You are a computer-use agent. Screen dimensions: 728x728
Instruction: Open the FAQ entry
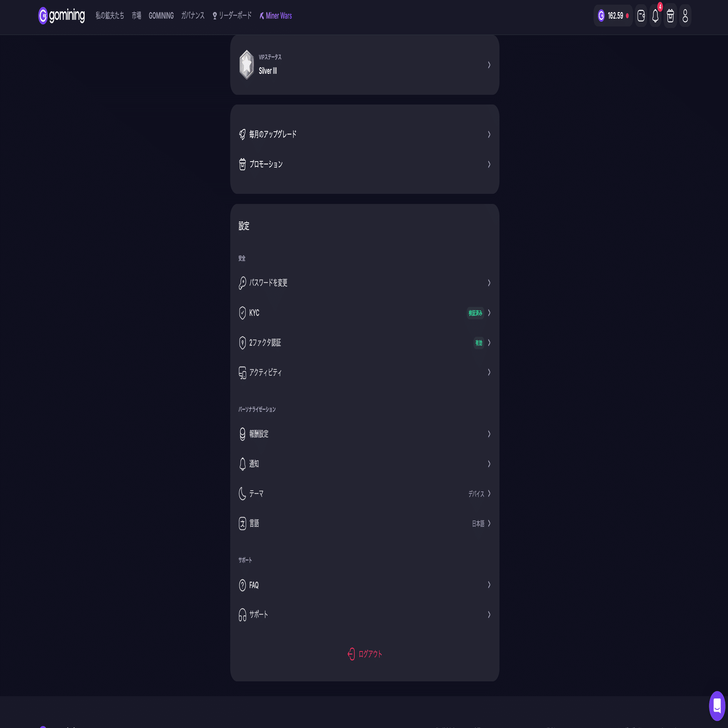pos(364,585)
